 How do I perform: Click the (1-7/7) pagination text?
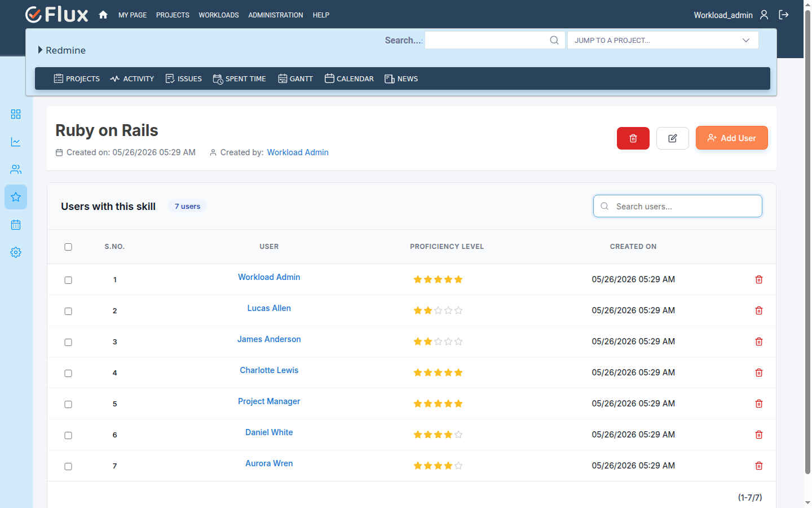[x=750, y=497]
